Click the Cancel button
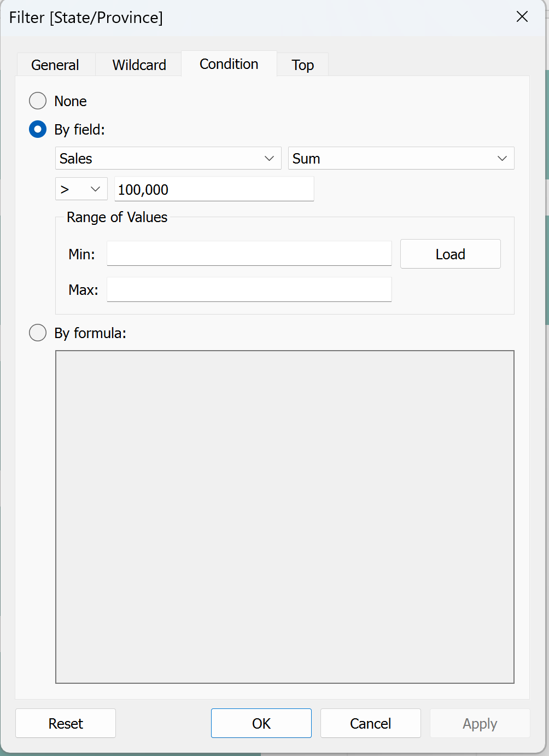The image size is (549, 756). [371, 723]
